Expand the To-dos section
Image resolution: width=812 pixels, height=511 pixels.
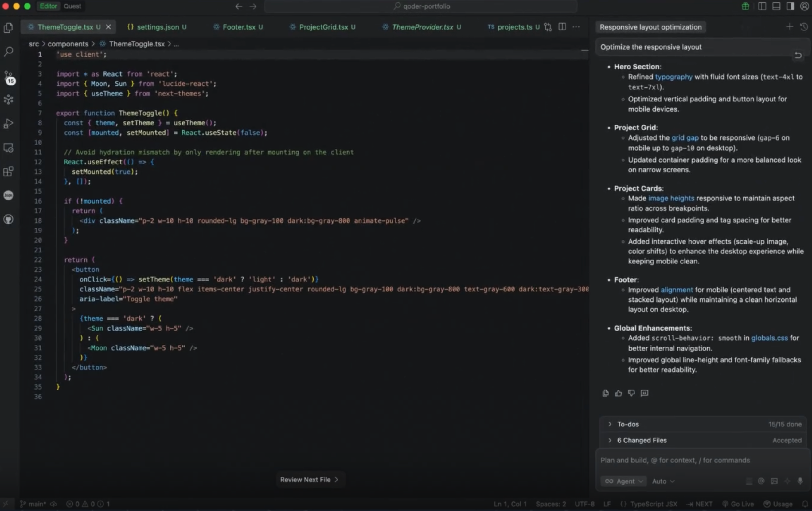(x=628, y=424)
